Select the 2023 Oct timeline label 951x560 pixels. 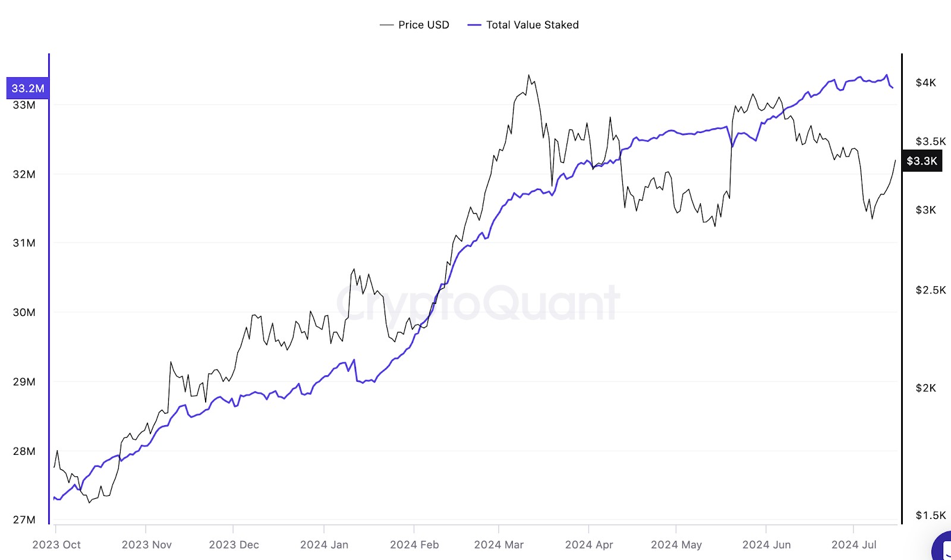(56, 545)
